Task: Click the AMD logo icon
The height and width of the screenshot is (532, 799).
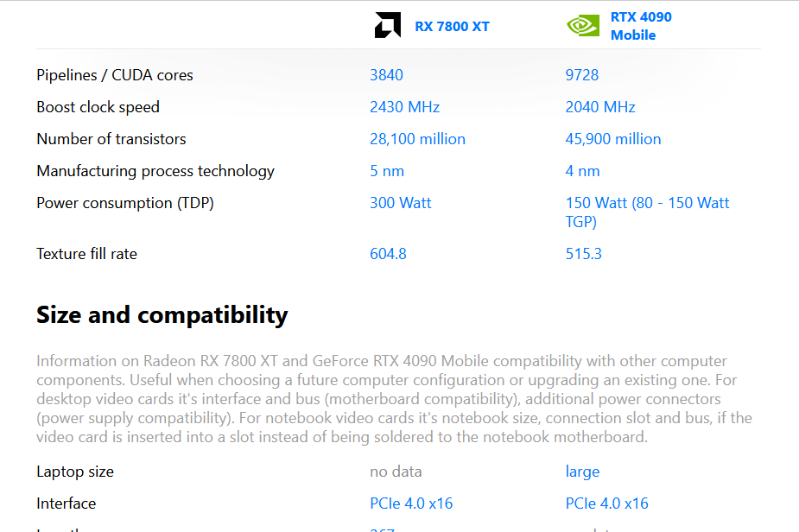Action: (x=388, y=25)
